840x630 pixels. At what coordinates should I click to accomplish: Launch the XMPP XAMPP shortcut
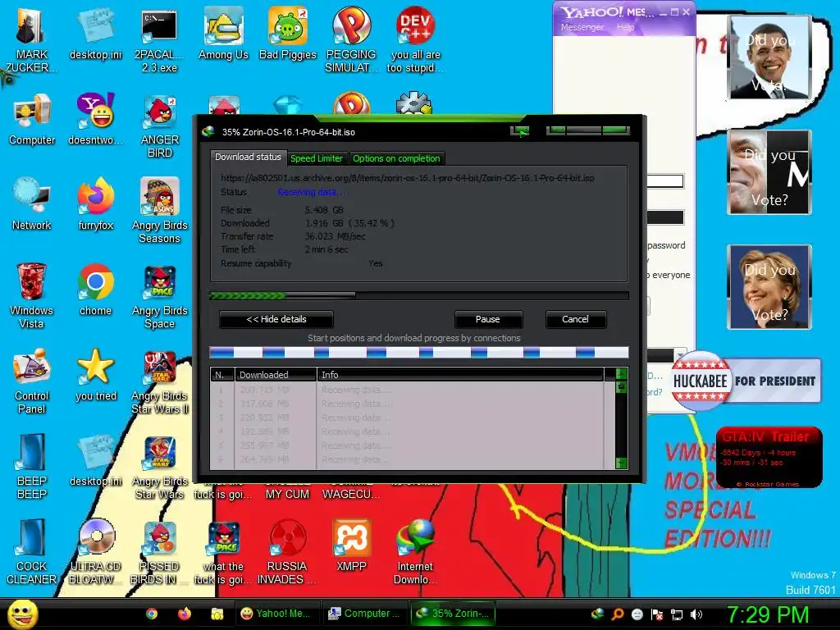351,545
